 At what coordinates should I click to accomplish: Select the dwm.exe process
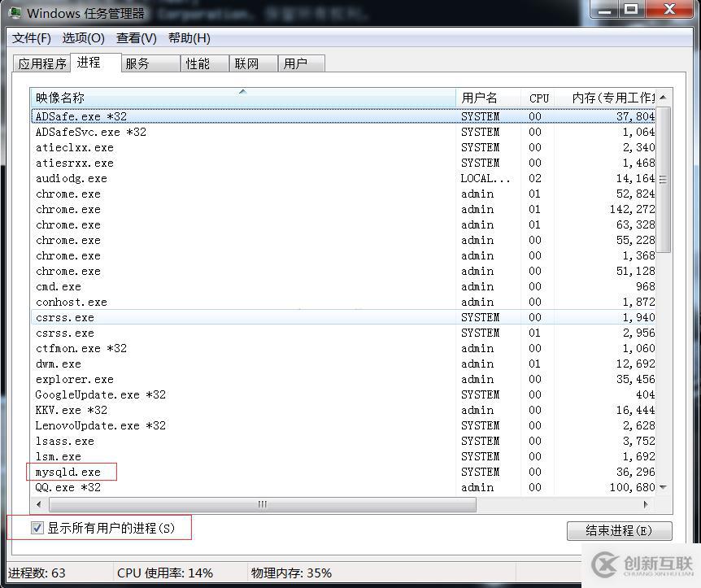(343, 364)
